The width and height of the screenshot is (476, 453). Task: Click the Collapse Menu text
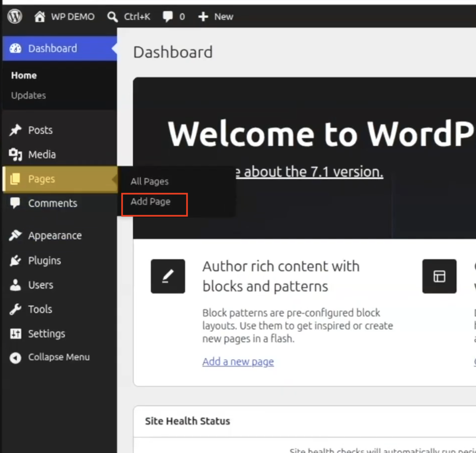59,357
